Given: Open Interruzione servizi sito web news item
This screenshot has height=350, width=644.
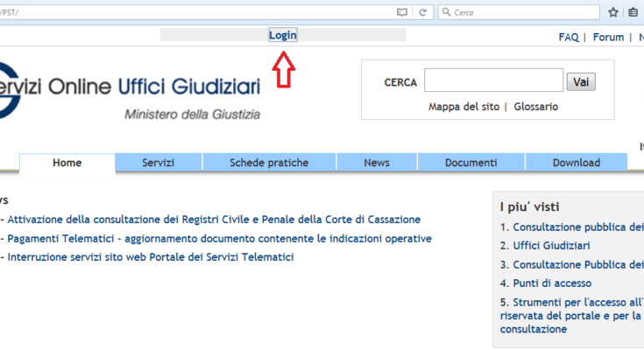Looking at the screenshot, I should click(x=151, y=257).
